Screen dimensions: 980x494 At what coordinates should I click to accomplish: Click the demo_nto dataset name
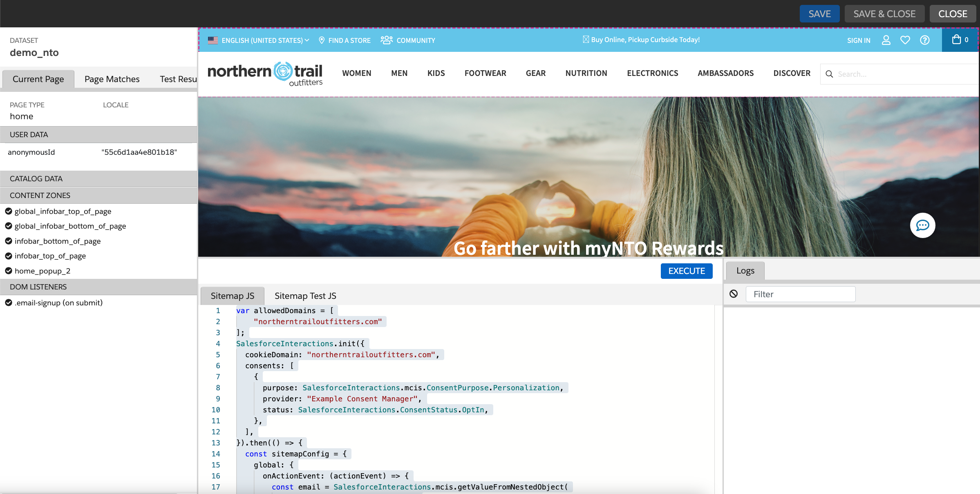34,53
